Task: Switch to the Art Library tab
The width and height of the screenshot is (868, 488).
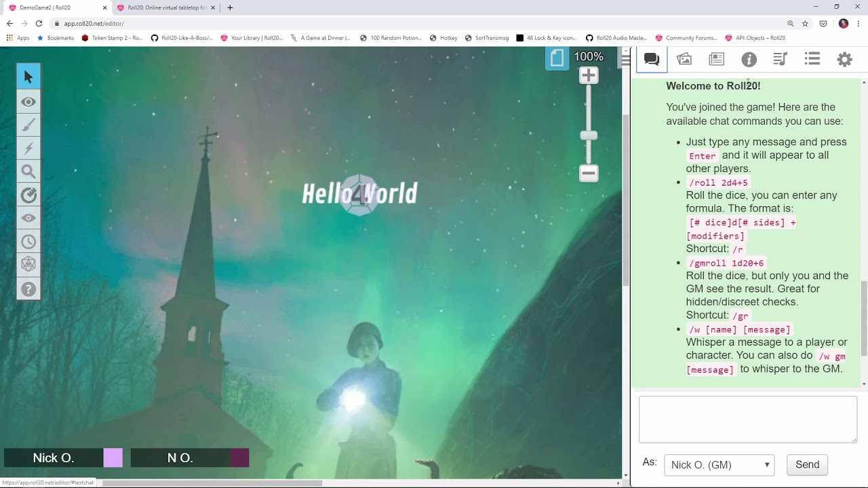Action: click(x=684, y=60)
